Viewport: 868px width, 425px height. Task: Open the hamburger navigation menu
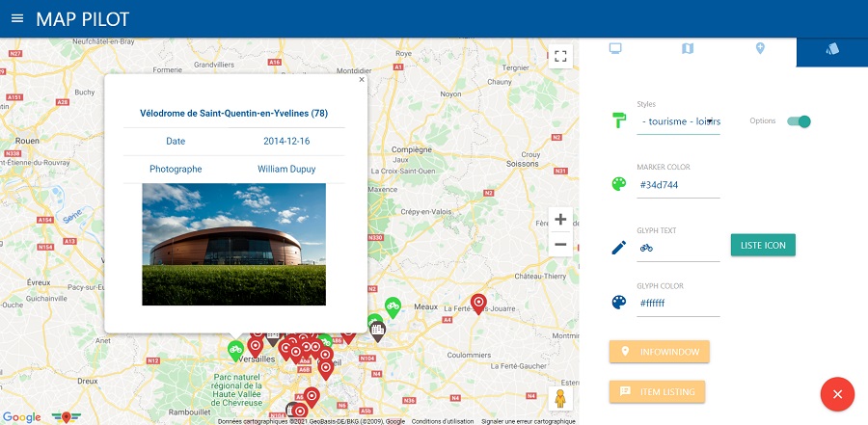(16, 18)
